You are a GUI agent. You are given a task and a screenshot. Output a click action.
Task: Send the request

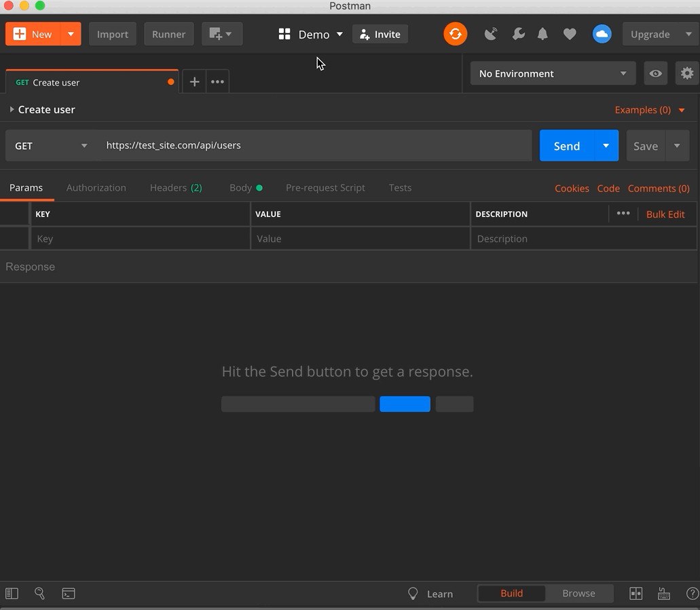(x=567, y=145)
